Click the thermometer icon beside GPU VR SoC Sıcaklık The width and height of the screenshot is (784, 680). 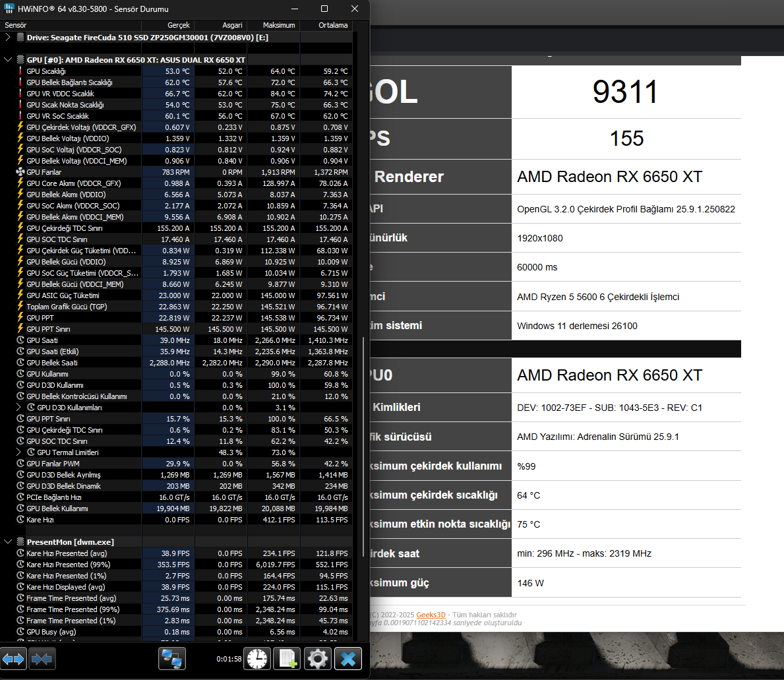point(20,116)
